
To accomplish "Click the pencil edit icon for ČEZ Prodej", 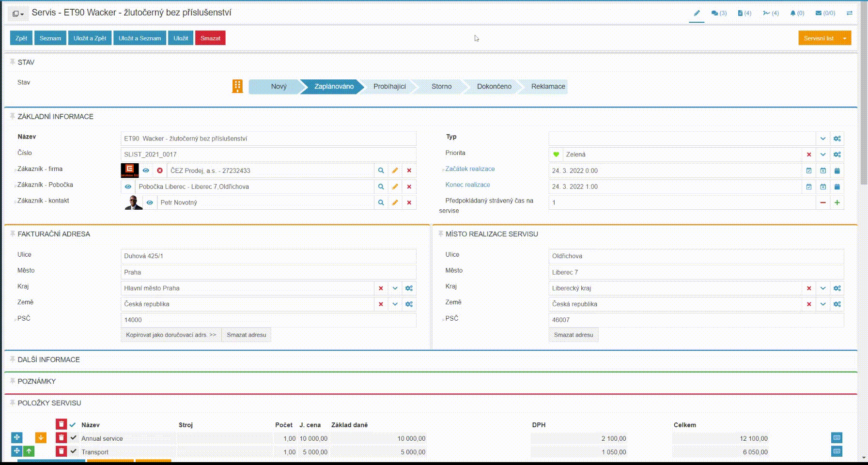I will pos(395,170).
